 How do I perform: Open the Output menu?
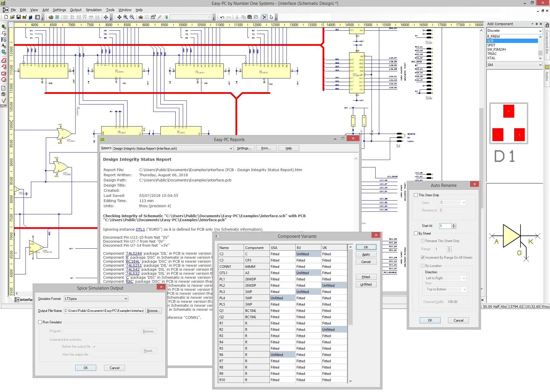[x=76, y=10]
